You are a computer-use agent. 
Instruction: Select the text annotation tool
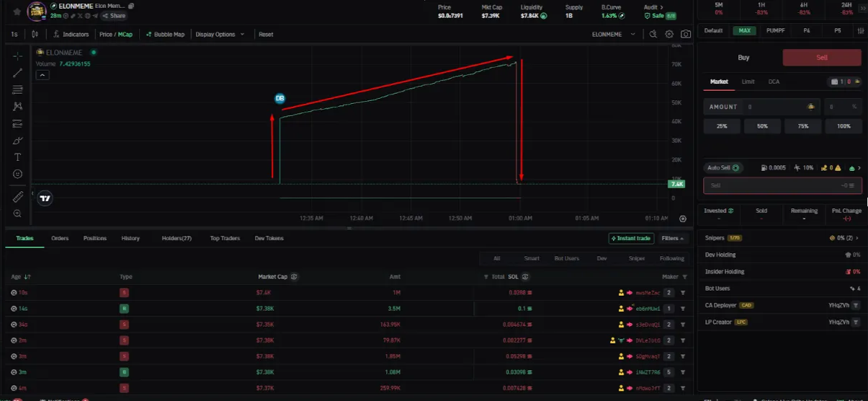(18, 157)
